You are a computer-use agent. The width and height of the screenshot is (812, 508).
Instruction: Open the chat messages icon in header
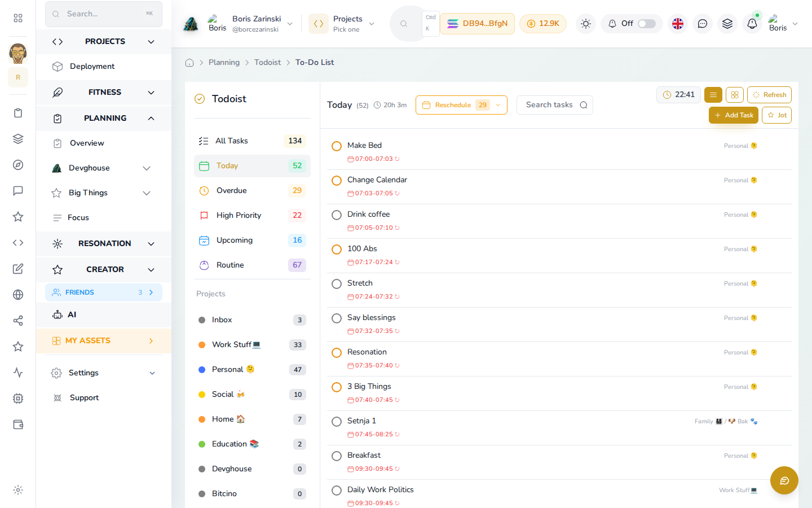pos(703,24)
